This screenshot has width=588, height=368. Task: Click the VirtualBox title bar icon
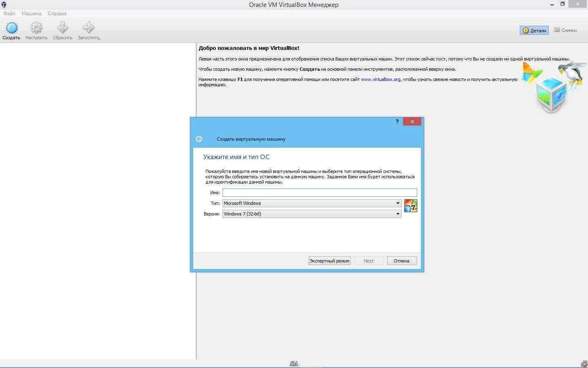4,4
